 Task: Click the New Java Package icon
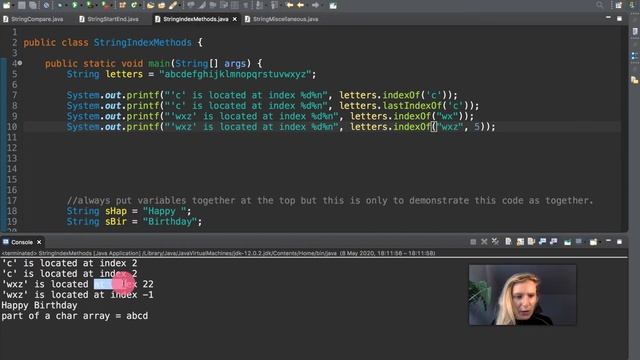[122, 5]
